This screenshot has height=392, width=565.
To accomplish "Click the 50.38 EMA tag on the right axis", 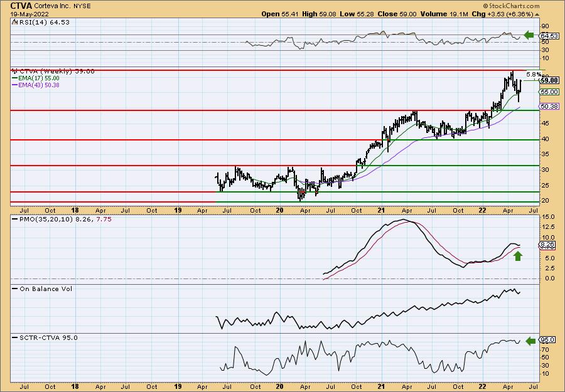I will pyautogui.click(x=549, y=106).
